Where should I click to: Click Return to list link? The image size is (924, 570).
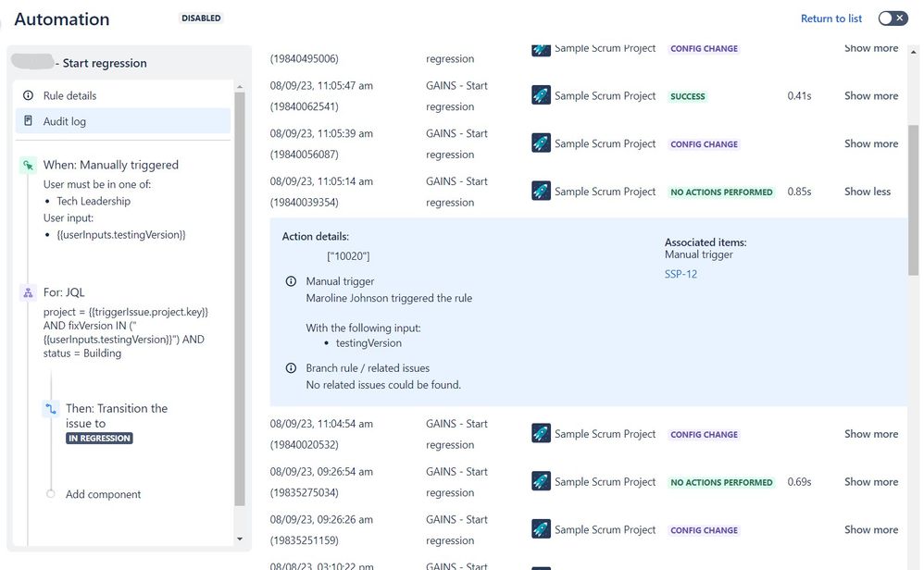coord(830,19)
